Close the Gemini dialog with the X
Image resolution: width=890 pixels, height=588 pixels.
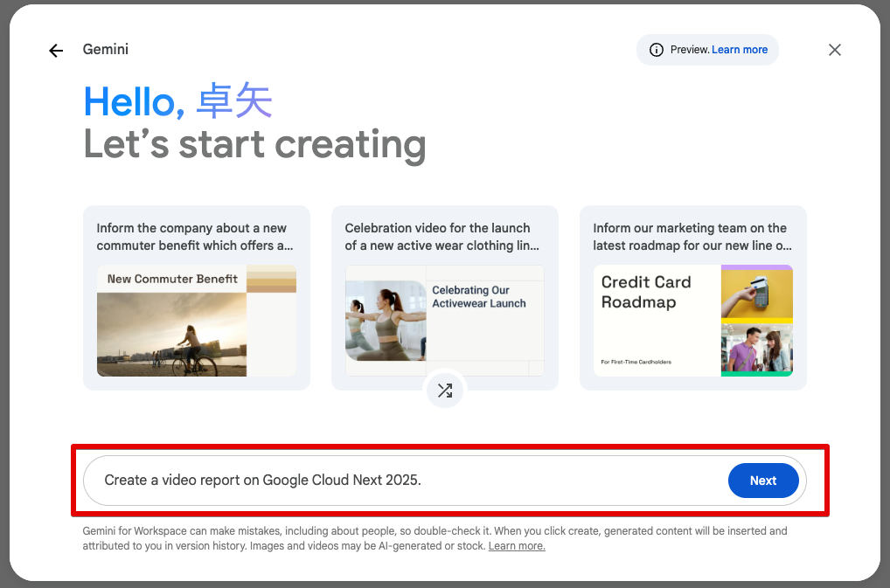pos(835,50)
